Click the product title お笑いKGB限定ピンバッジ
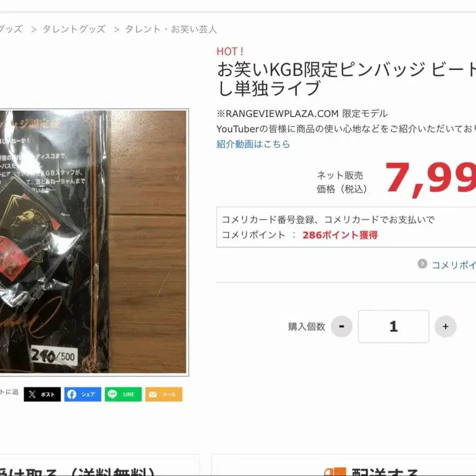The image size is (476, 476). pos(346,79)
